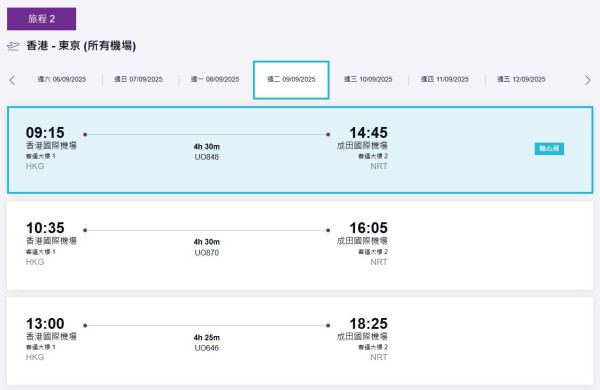This screenshot has width=600, height=390.
Task: Click the 4h 30m duration of flight UO870
Action: 207,242
